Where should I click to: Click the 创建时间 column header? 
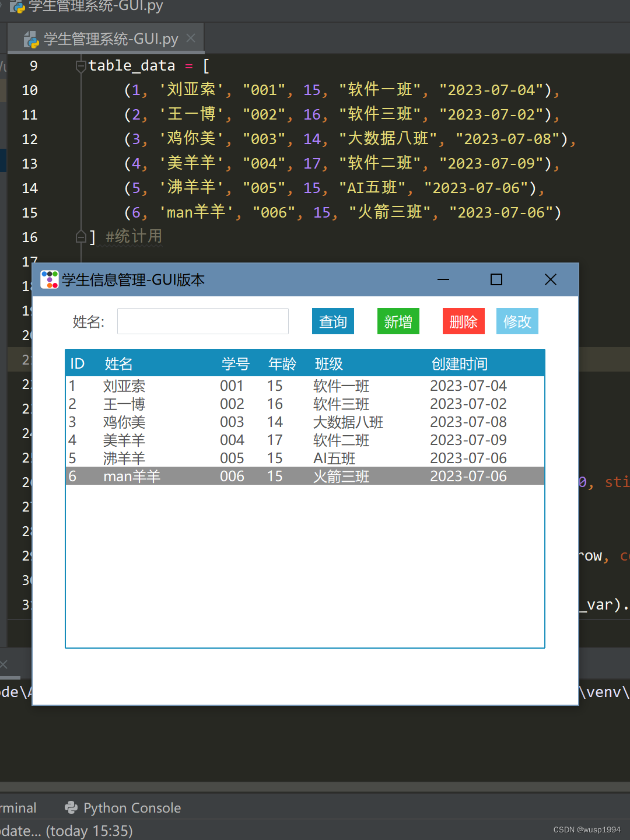tap(459, 363)
